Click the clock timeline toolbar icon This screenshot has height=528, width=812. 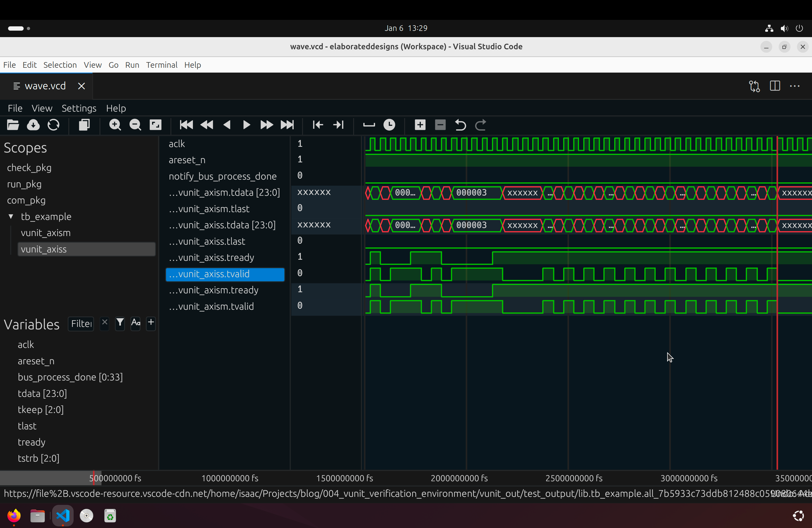389,125
